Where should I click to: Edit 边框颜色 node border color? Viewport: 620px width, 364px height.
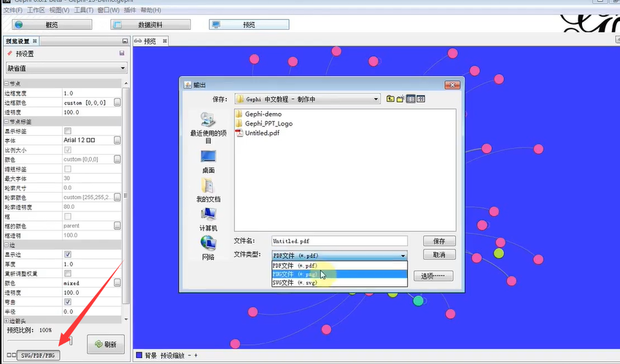117,102
